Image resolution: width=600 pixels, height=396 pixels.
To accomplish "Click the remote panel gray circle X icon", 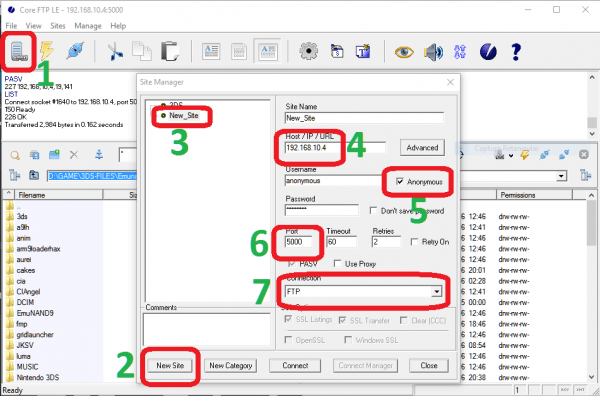I will coord(584,155).
